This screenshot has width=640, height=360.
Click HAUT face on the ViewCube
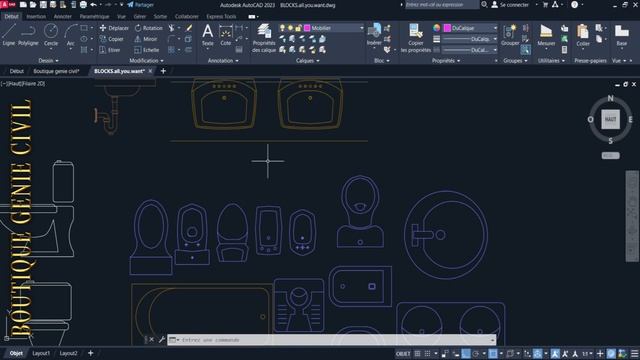610,119
